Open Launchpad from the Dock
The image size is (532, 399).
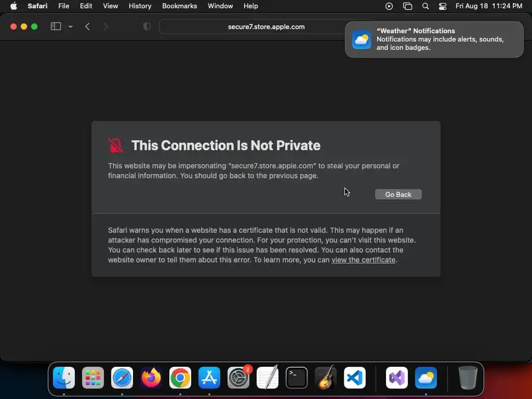pos(93,377)
